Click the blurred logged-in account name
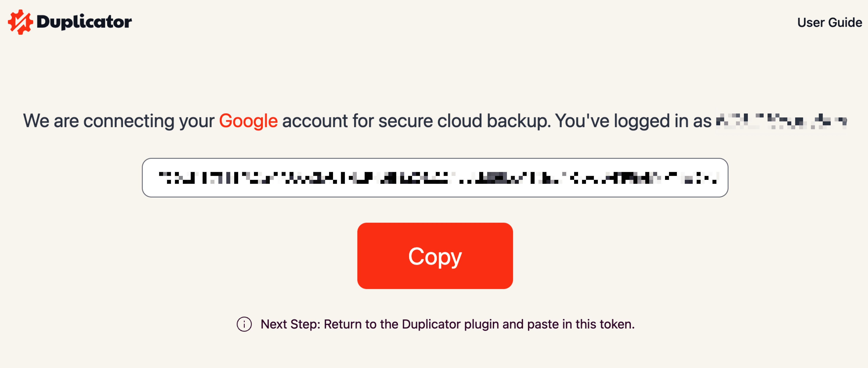Viewport: 868px width, 368px height. (781, 121)
